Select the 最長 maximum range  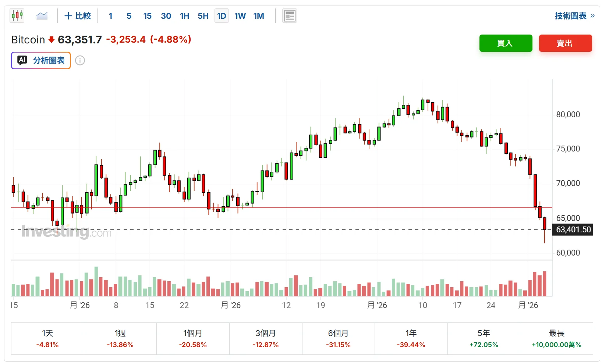(556, 339)
